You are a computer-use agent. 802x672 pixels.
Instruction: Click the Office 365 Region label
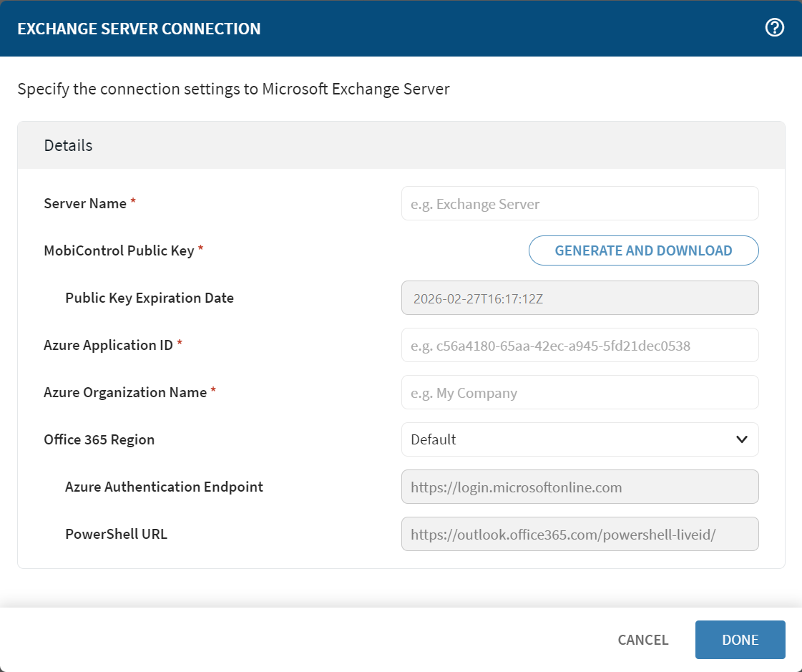coord(99,439)
